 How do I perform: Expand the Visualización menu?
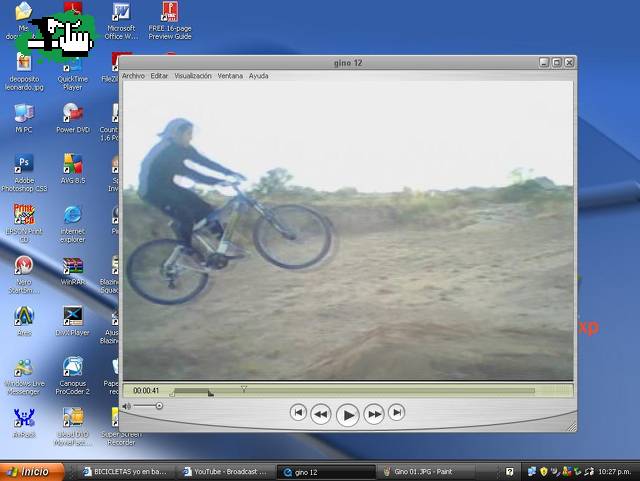click(x=193, y=76)
